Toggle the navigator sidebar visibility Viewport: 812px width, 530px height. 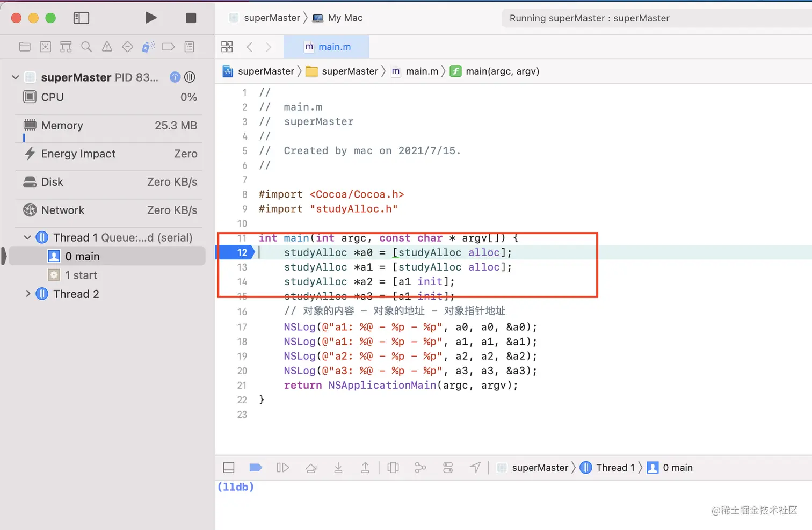[81, 18]
